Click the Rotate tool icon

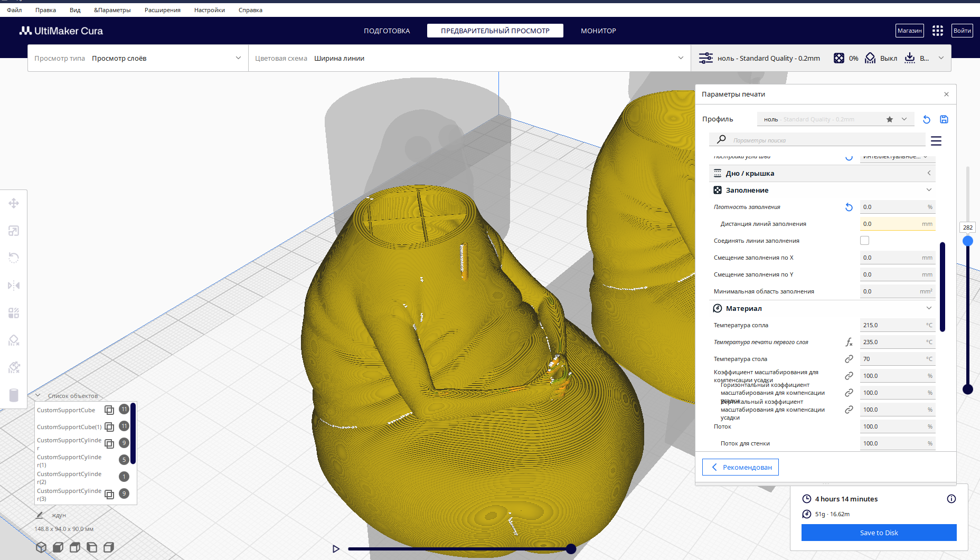pyautogui.click(x=14, y=258)
